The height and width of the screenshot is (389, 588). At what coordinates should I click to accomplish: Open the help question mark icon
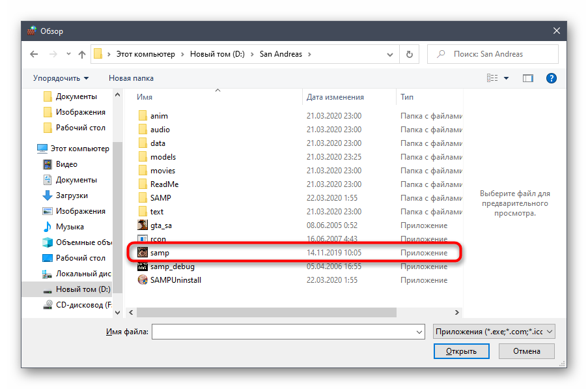click(551, 78)
